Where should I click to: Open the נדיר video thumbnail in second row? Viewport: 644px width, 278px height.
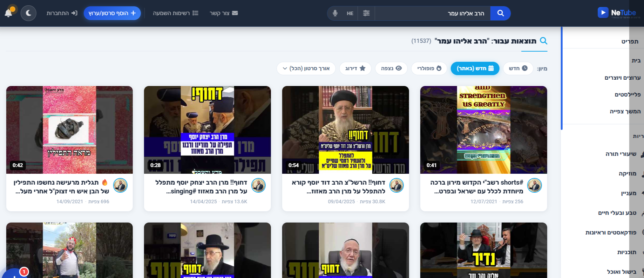(x=483, y=250)
